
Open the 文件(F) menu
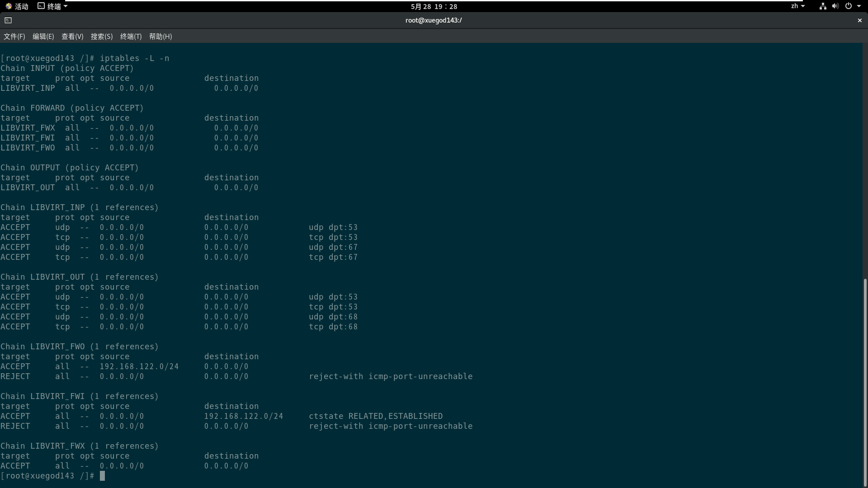(x=14, y=37)
